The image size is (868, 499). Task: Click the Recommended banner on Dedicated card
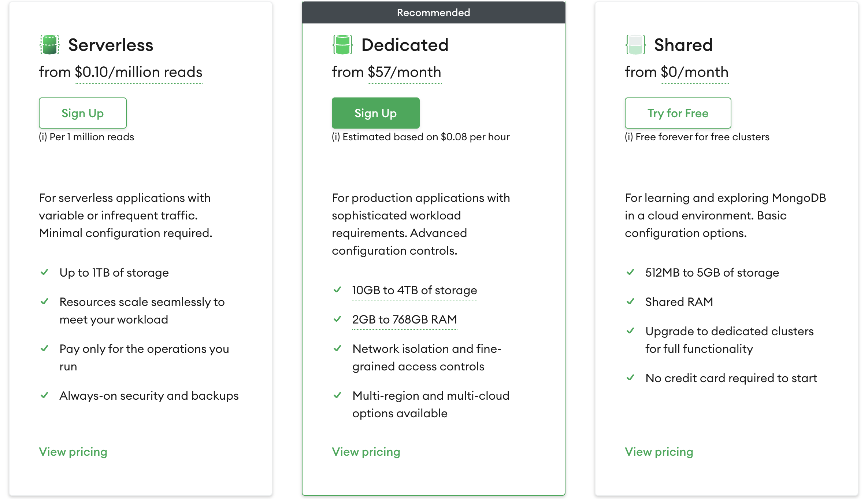(x=433, y=12)
